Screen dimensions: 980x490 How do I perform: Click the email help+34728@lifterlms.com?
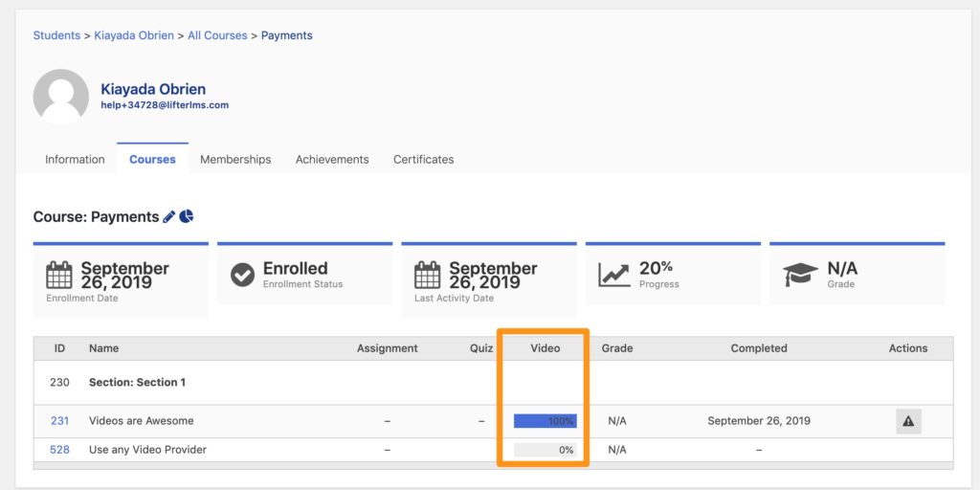coord(165,105)
